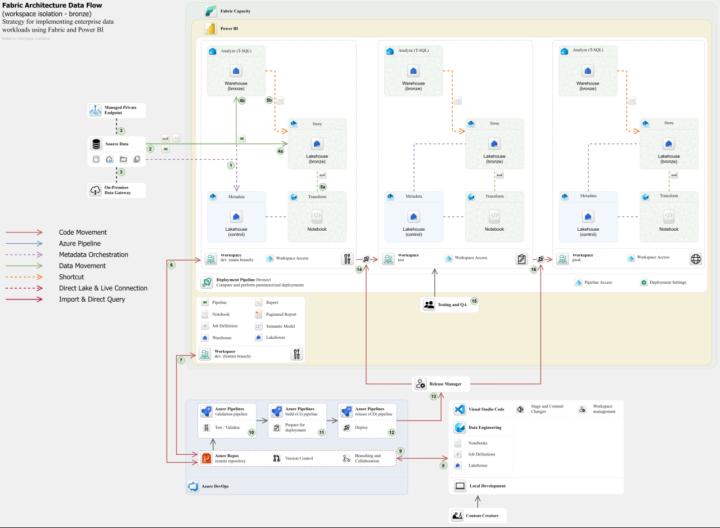Select the Deployment Pipeline icon

point(206,283)
